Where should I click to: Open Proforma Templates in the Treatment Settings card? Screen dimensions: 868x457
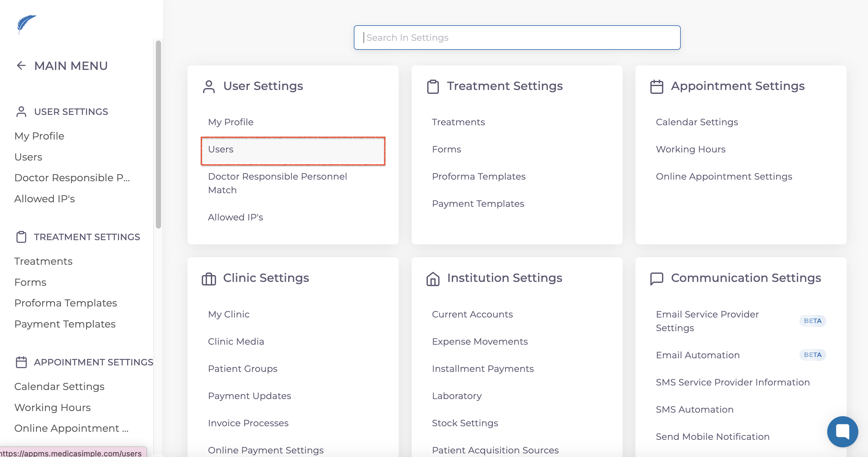click(479, 176)
